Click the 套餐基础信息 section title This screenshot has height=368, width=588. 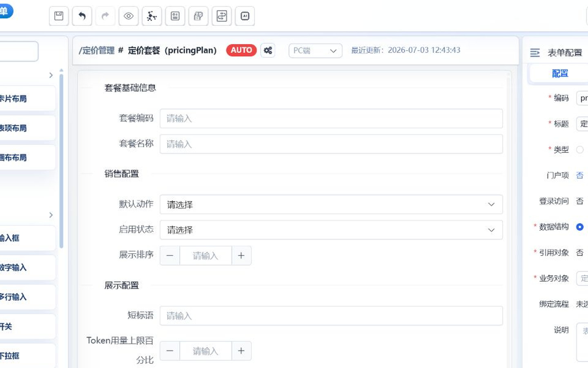pyautogui.click(x=130, y=88)
